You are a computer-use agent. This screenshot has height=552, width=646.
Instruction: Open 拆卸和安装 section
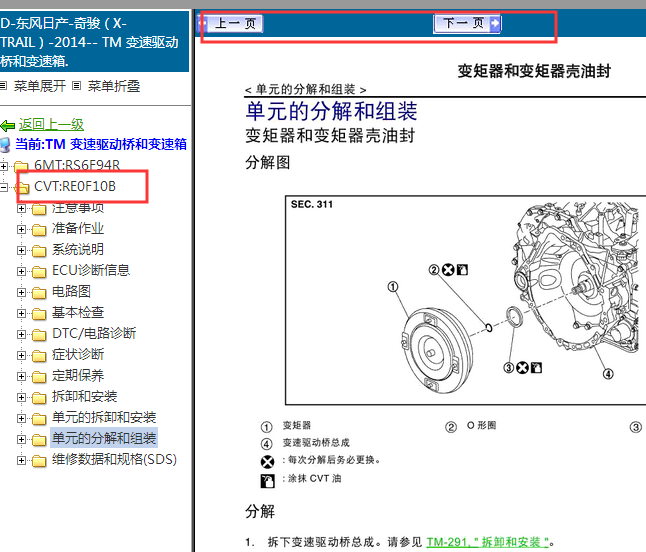tap(84, 396)
